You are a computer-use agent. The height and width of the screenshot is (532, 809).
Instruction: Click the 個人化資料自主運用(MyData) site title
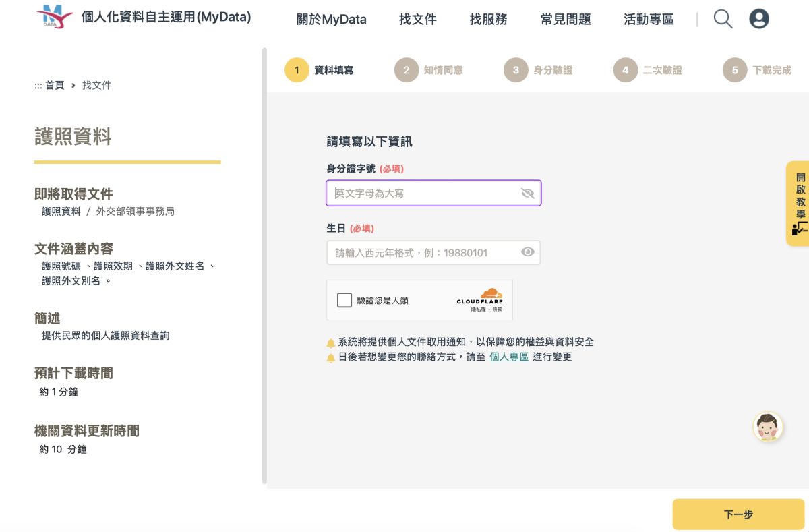click(166, 17)
